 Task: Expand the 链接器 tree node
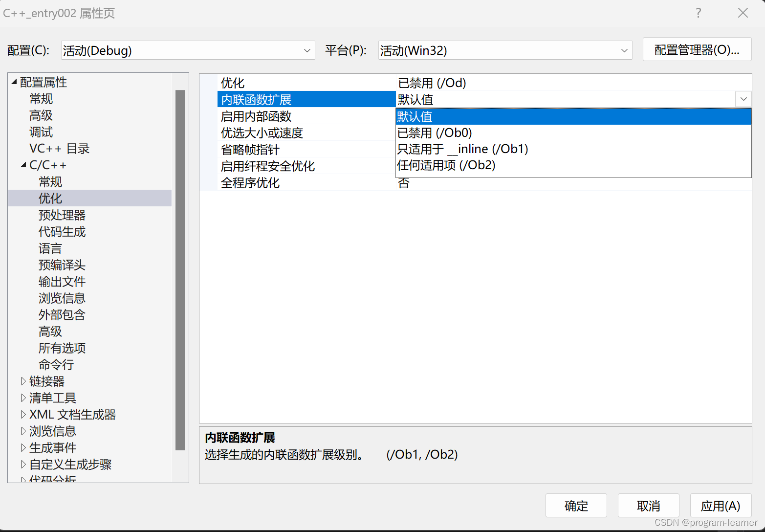coord(23,381)
